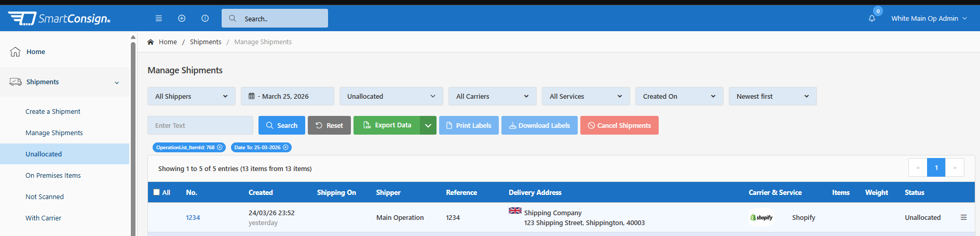980x236 pixels.
Task: Click the Main Operation shipper cell
Action: (x=400, y=217)
